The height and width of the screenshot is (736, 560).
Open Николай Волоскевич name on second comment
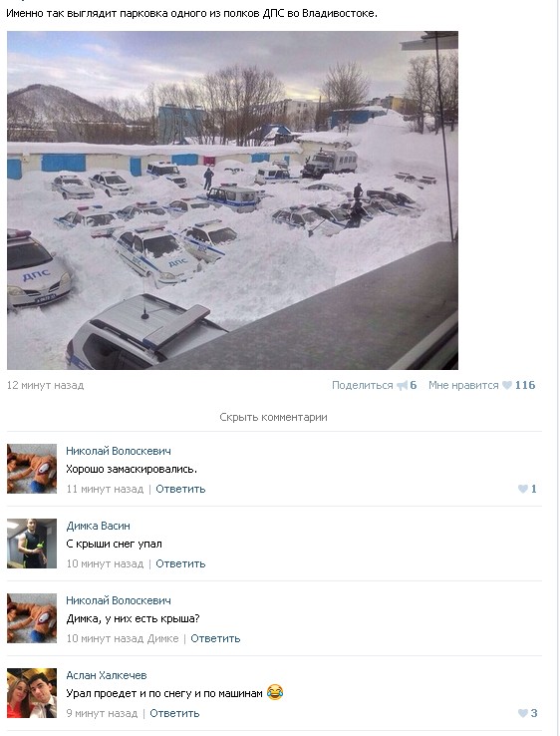pos(119,600)
